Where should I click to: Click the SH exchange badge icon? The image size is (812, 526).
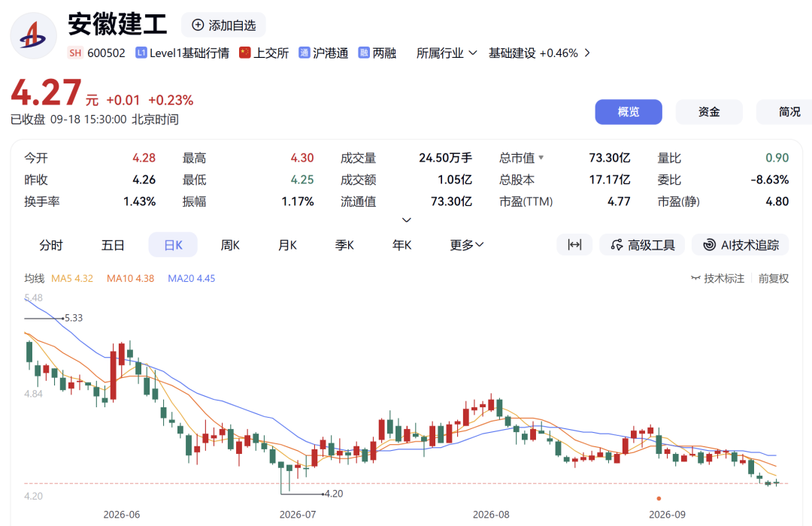75,53
